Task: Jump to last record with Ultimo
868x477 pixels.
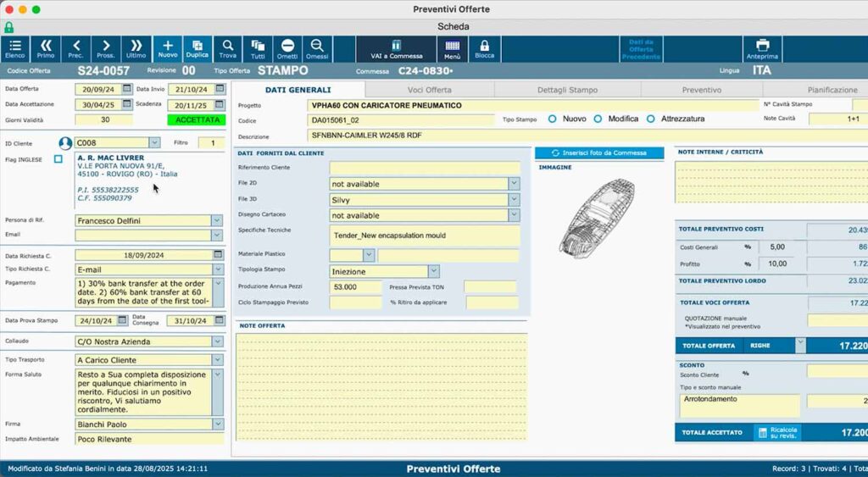Action: 136,49
